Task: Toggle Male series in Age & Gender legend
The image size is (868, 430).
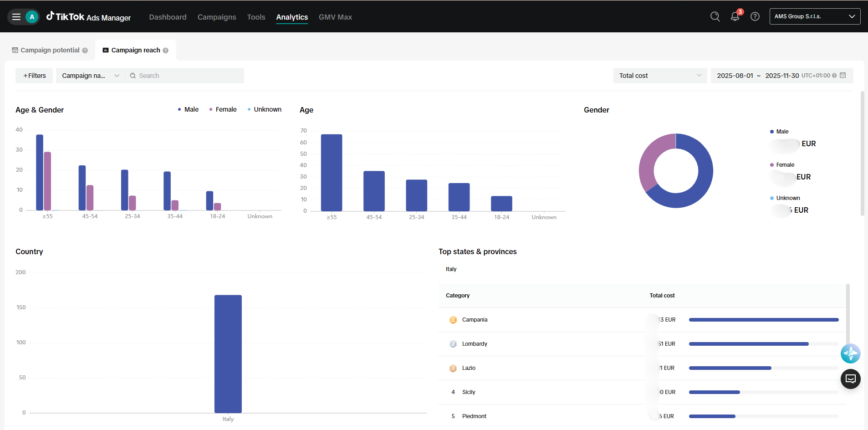Action: click(x=188, y=109)
